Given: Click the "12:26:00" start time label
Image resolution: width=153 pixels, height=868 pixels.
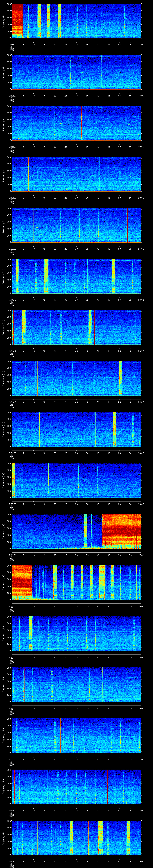Looking at the screenshot, I should coord(12,555).
